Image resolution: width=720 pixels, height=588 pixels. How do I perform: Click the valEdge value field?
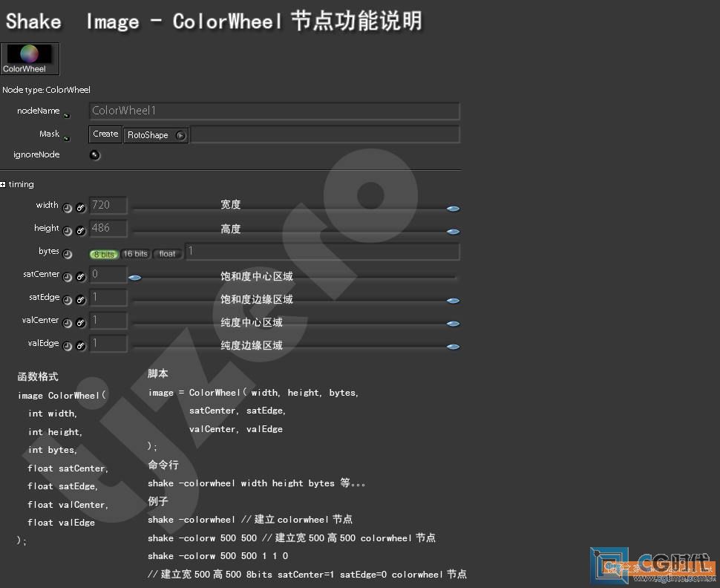[108, 343]
